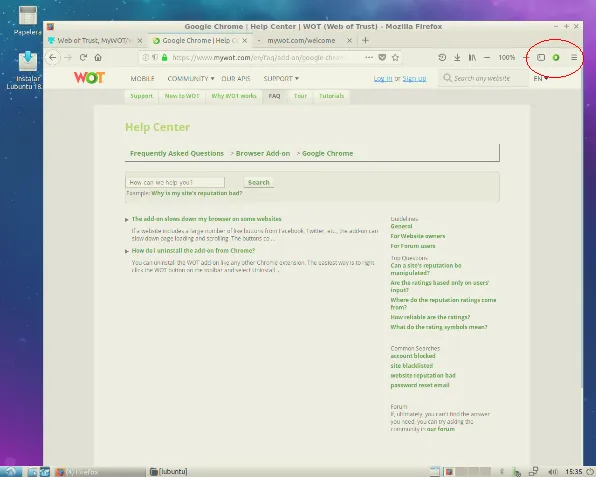This screenshot has width=596, height=477.
Task: Open For Forum users link
Action: [413, 246]
